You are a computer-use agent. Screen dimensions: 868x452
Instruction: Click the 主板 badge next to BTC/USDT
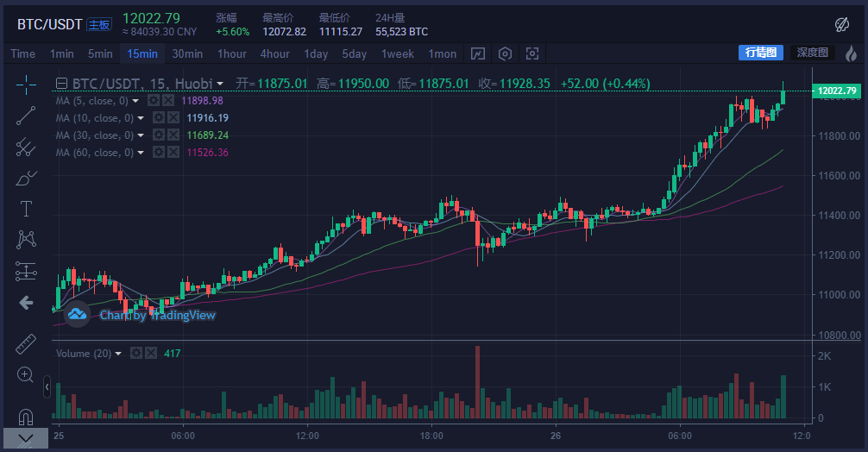(x=99, y=25)
